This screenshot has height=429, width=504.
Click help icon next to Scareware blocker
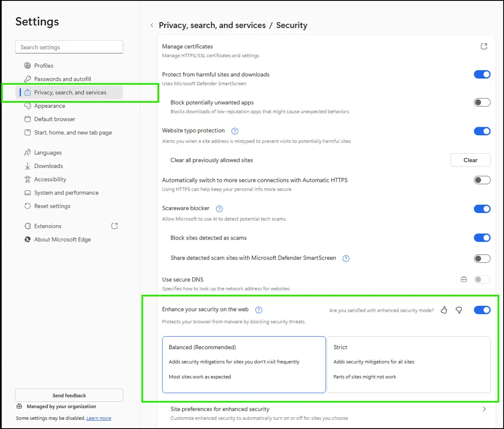coord(219,209)
